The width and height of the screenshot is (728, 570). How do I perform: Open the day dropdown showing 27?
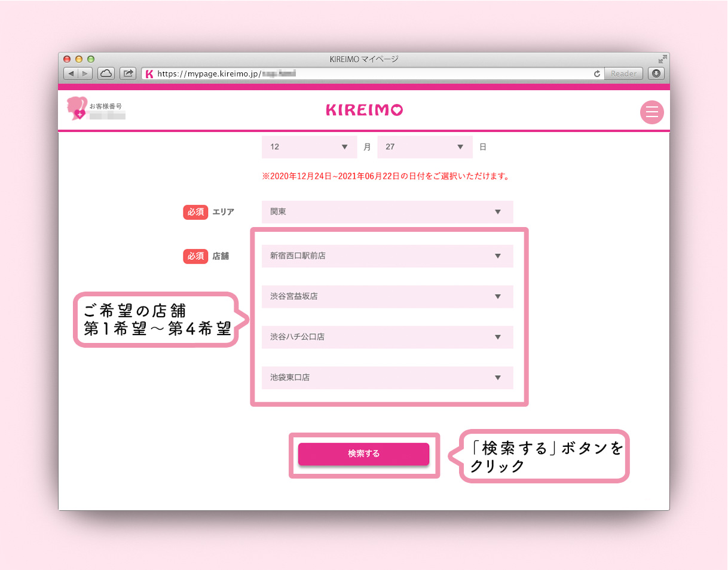pyautogui.click(x=425, y=146)
